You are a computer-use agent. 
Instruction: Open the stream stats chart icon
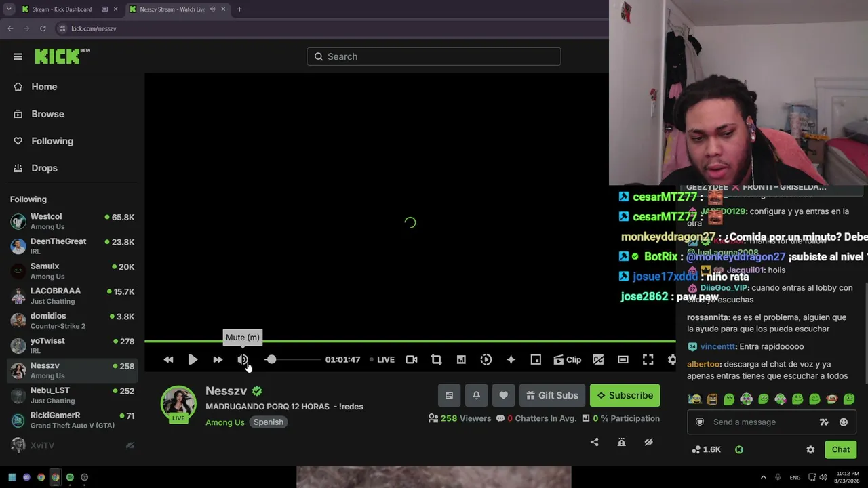coord(461,359)
